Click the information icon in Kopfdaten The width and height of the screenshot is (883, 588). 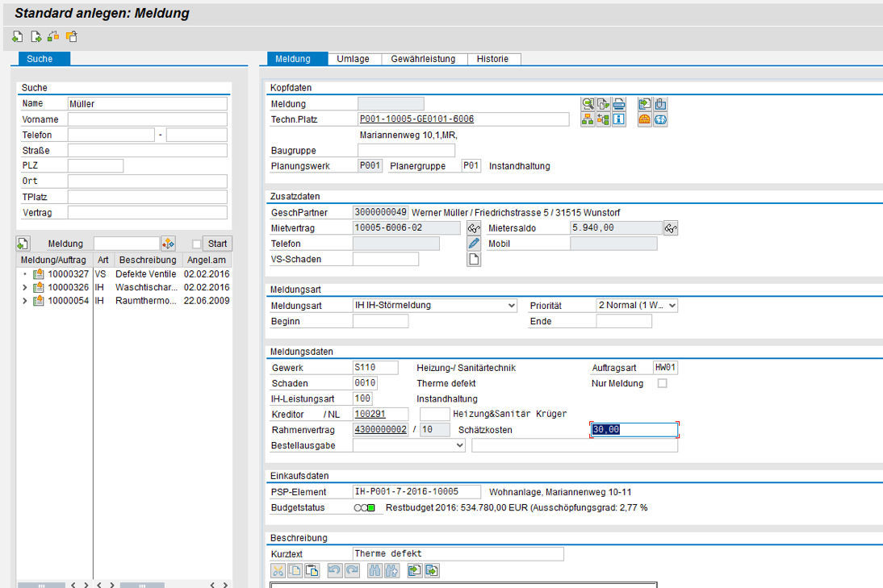tap(617, 118)
